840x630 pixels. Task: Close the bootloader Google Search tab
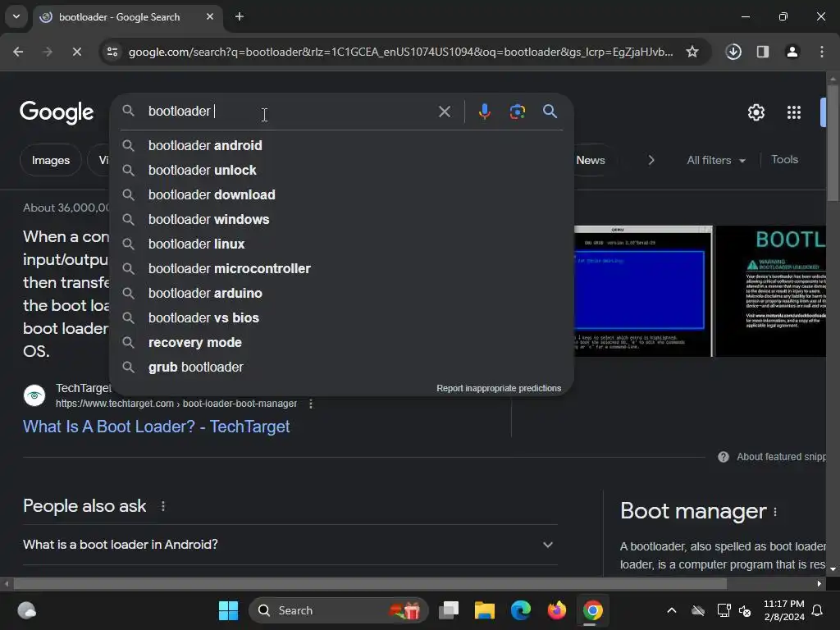click(210, 16)
